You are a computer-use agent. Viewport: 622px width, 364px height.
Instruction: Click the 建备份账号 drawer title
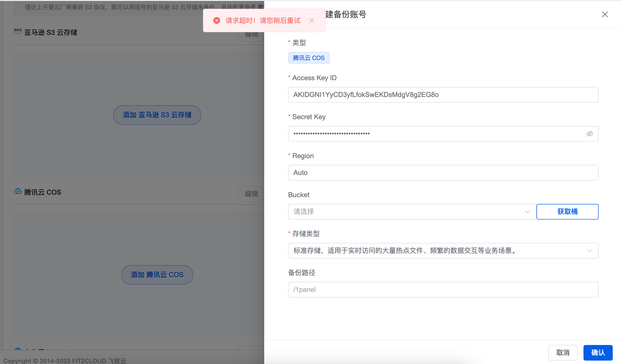[346, 15]
